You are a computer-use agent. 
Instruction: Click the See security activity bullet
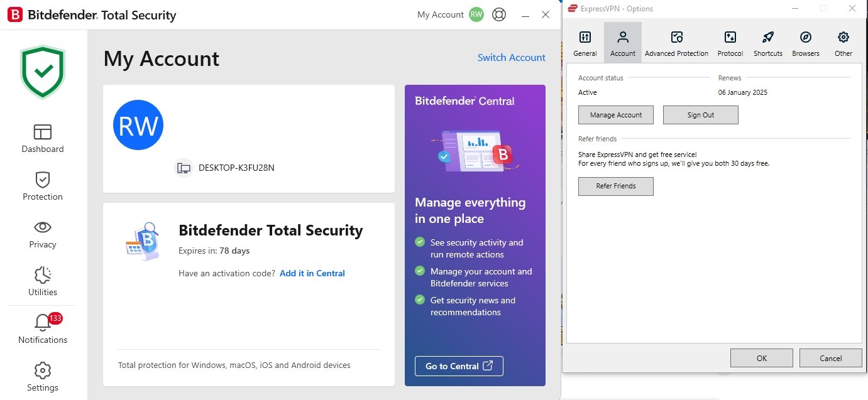[476, 249]
